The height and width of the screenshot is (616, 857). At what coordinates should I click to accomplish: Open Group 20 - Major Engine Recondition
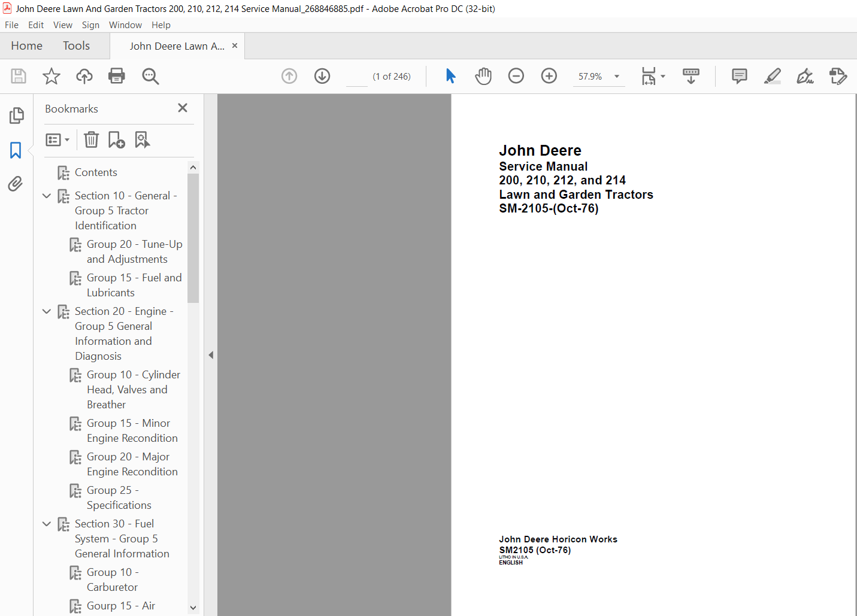point(132,464)
